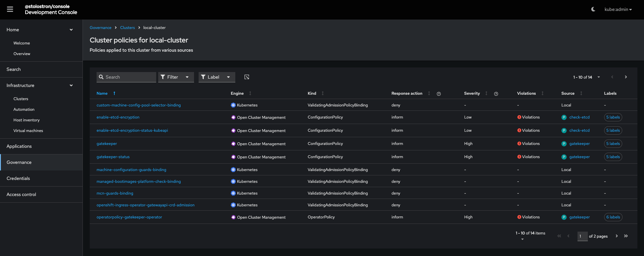Open Credentials in the sidebar

point(18,179)
